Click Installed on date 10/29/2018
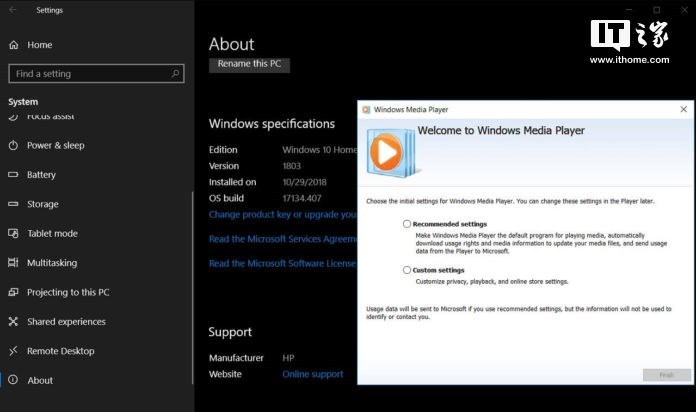 click(x=304, y=182)
